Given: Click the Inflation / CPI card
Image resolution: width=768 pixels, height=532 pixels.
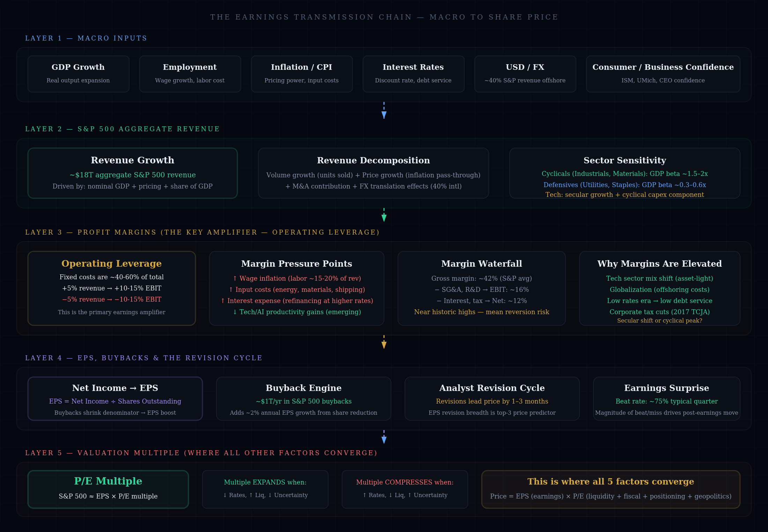Looking at the screenshot, I should click(302, 74).
